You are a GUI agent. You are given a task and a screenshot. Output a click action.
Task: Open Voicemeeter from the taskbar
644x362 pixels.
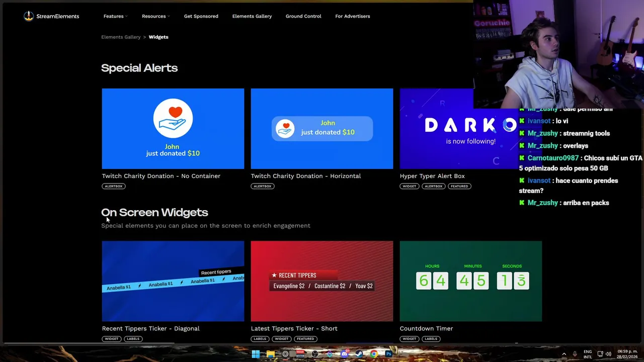pos(300,354)
